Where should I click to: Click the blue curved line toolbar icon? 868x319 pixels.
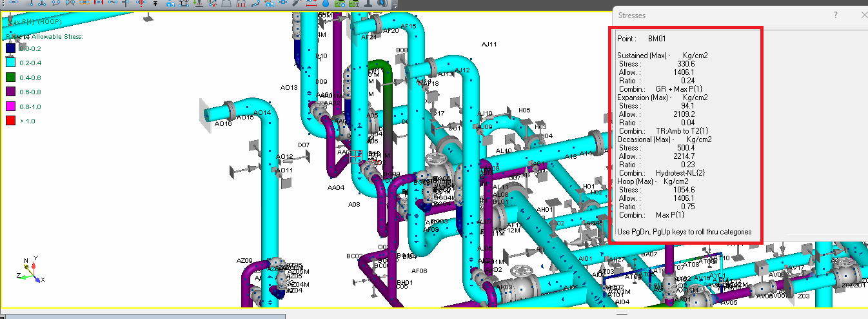255,3
